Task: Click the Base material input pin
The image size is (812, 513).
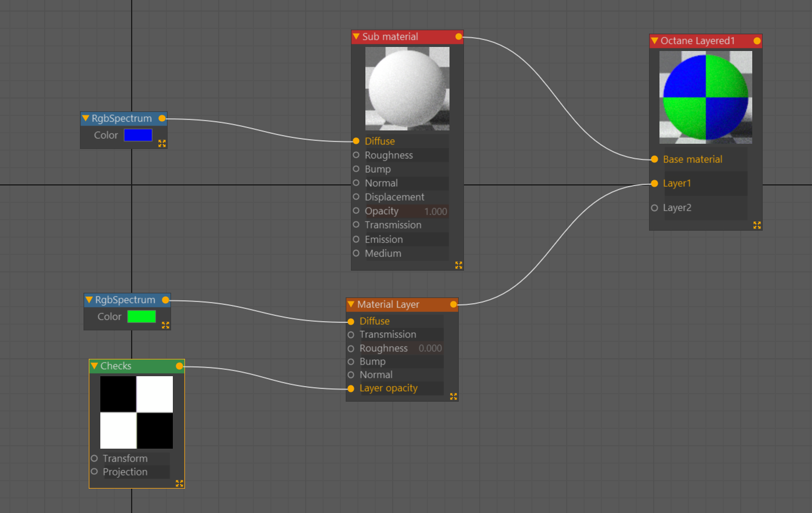Action: point(654,159)
